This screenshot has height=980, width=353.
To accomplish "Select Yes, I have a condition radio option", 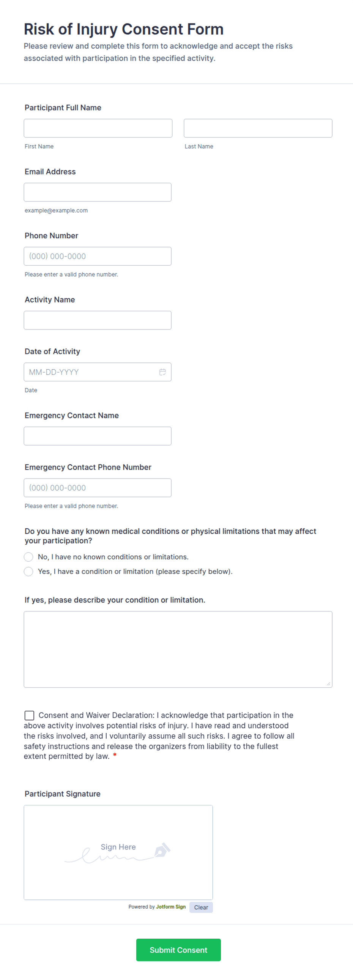I will click(28, 571).
